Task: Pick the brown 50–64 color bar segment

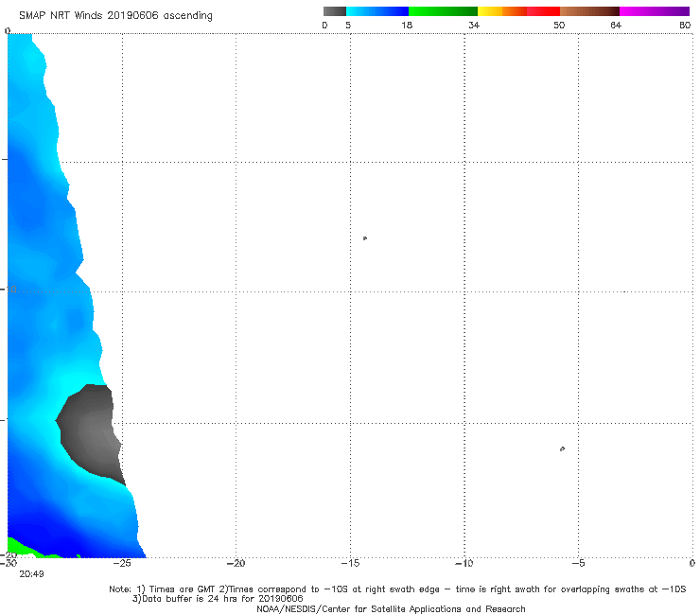Action: [589, 11]
